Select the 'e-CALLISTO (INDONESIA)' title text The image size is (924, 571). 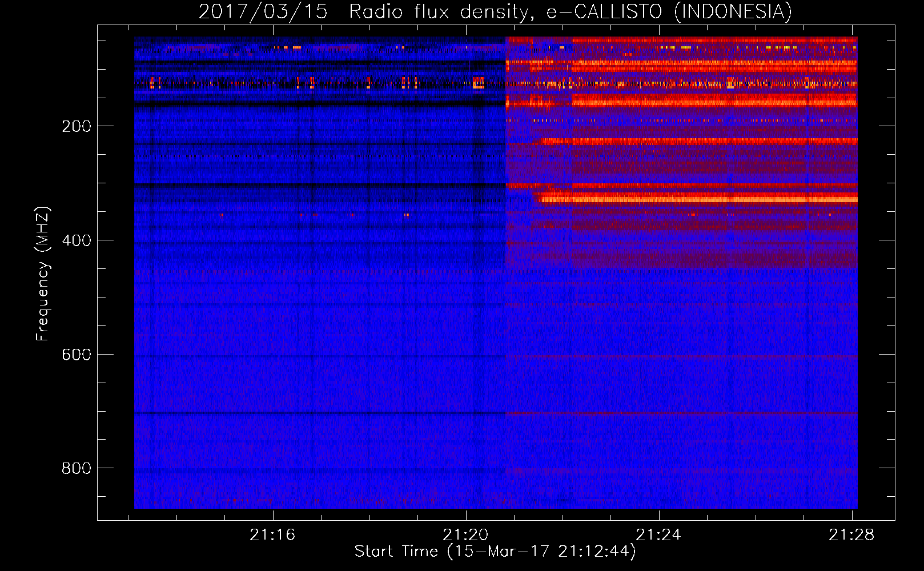pos(669,12)
